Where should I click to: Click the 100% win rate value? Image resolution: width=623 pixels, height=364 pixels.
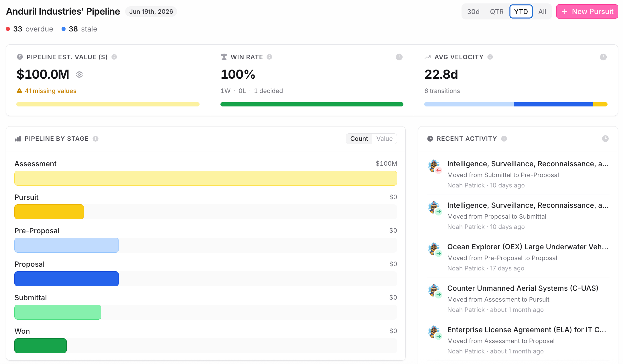tap(238, 74)
